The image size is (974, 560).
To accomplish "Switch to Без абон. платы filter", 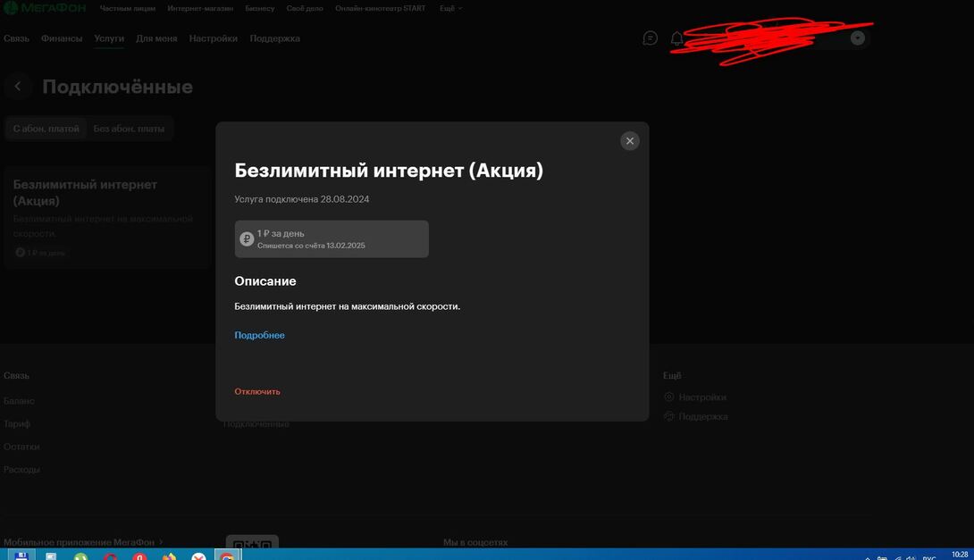I will click(129, 129).
